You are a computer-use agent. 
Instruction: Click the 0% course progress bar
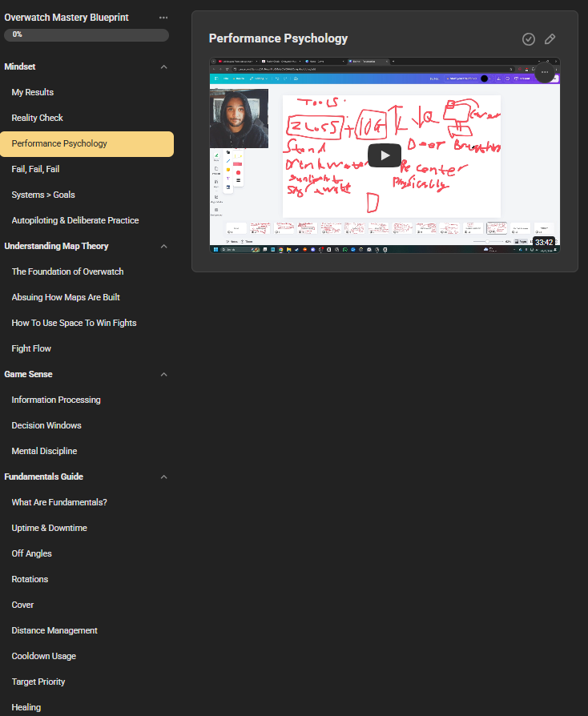87,35
